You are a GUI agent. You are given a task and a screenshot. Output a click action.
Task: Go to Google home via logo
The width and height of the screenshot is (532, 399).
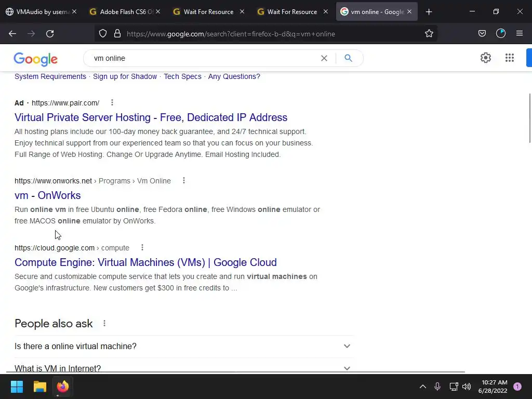[x=36, y=59]
